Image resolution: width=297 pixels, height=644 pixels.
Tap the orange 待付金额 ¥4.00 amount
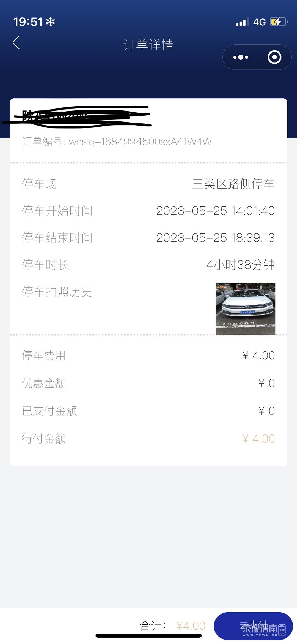pyautogui.click(x=258, y=439)
